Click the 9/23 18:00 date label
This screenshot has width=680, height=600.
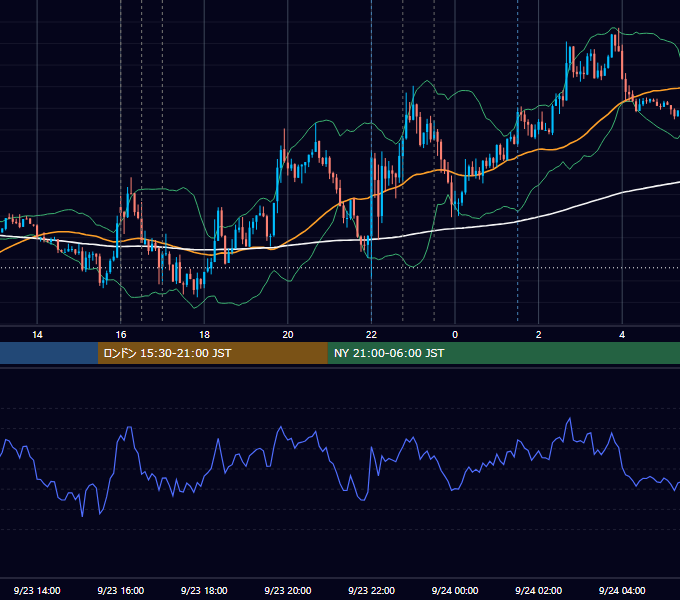(204, 590)
